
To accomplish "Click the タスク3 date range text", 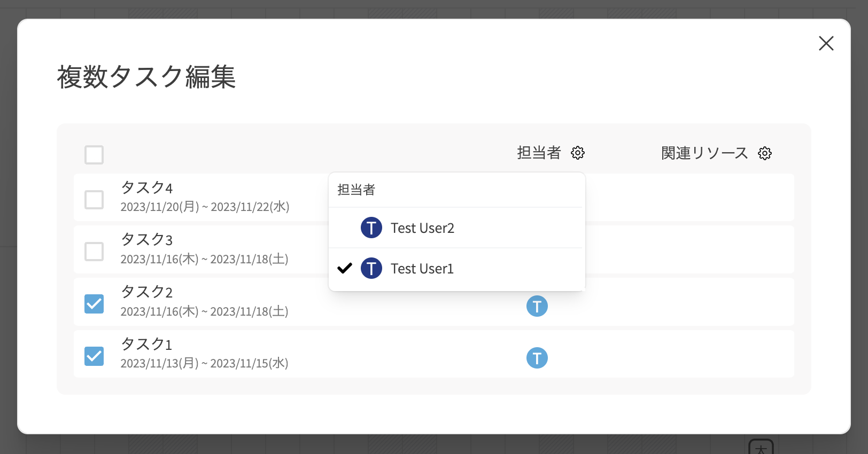I will click(204, 259).
